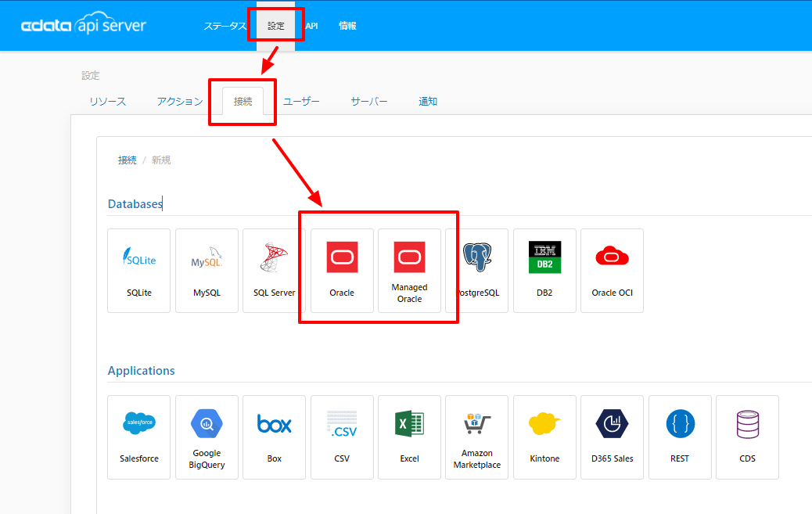Switch to the 接続 tab

pyautogui.click(x=243, y=101)
